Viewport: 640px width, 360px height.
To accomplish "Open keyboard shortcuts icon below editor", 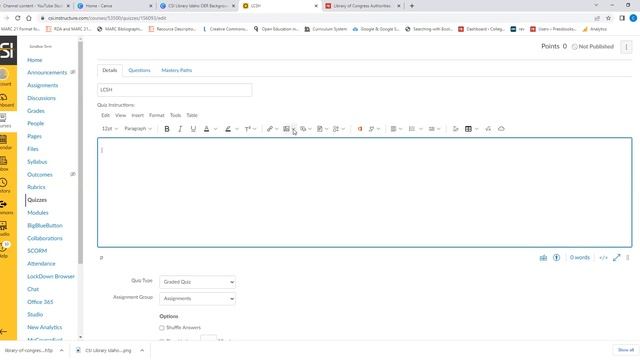I will click(x=543, y=258).
